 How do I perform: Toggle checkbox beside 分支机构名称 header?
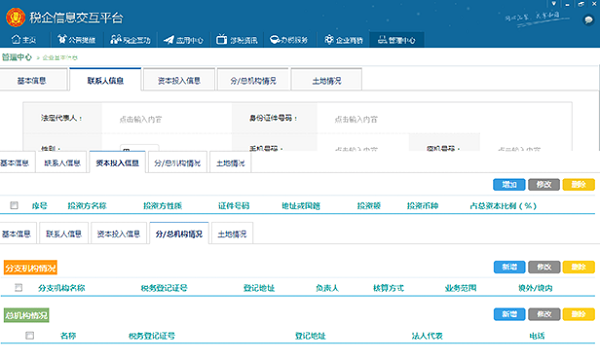point(18,287)
